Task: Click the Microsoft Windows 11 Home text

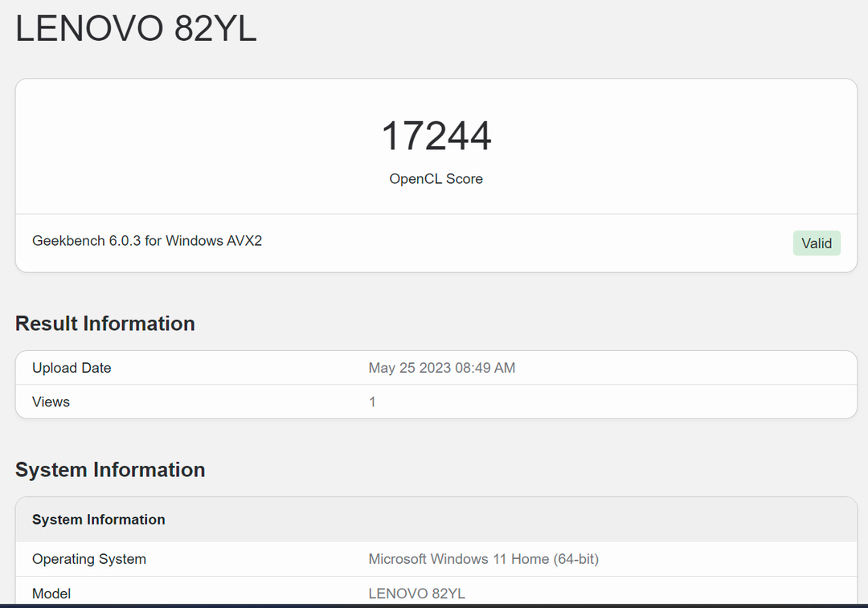Action: pos(458,559)
